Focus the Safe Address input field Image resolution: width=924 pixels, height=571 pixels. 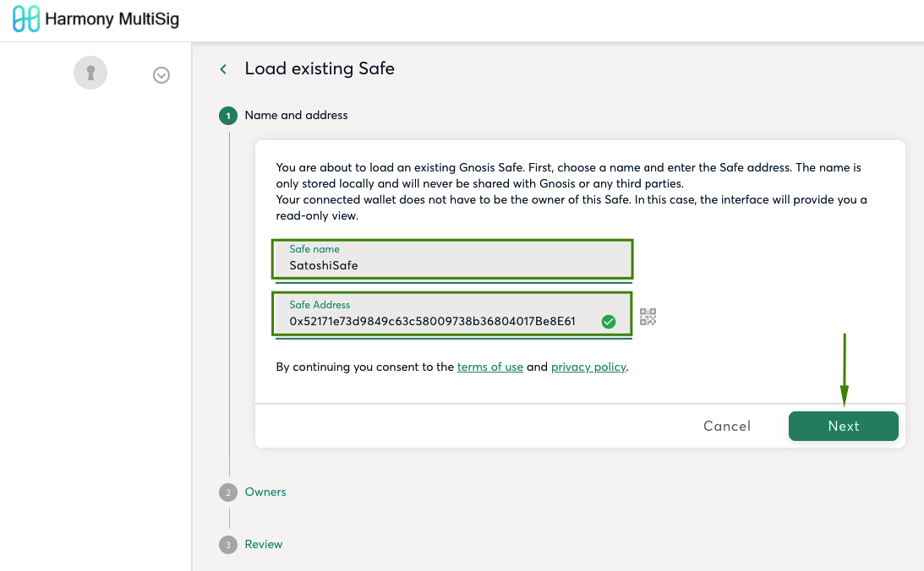click(x=452, y=314)
